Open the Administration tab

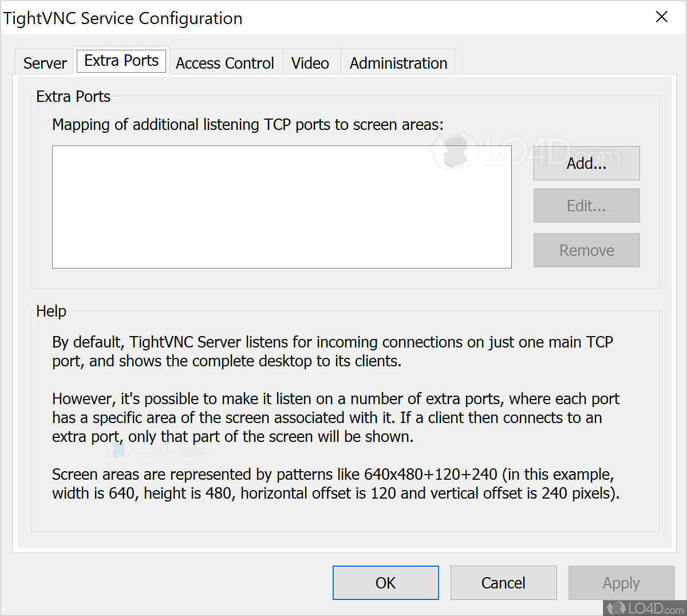[x=398, y=63]
